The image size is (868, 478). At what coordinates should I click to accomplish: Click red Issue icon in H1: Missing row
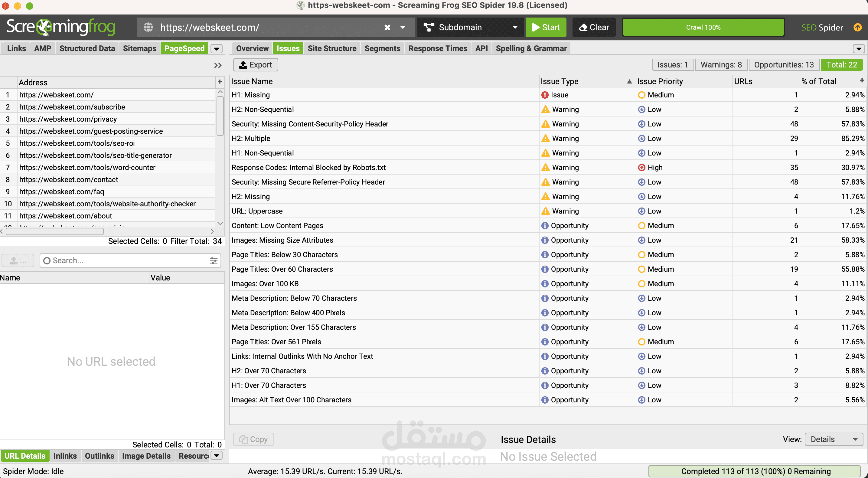(544, 95)
